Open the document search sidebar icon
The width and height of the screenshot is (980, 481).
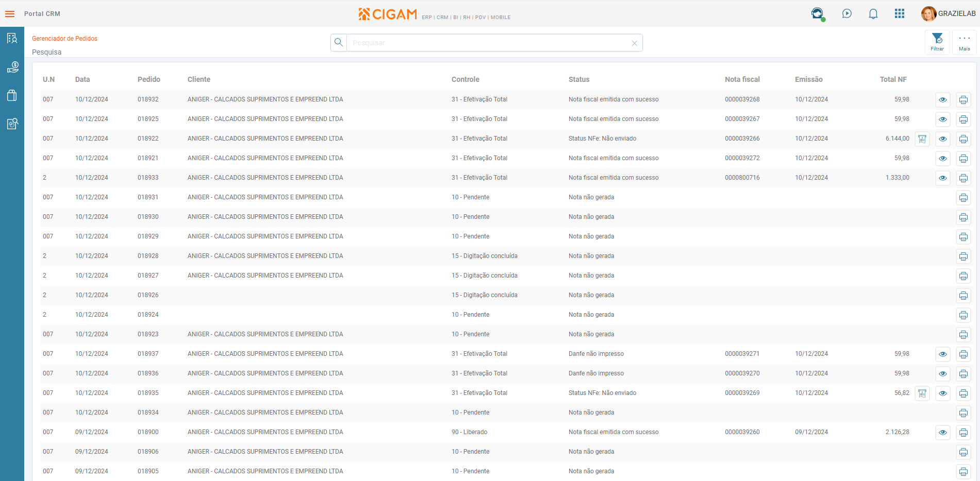click(x=12, y=124)
